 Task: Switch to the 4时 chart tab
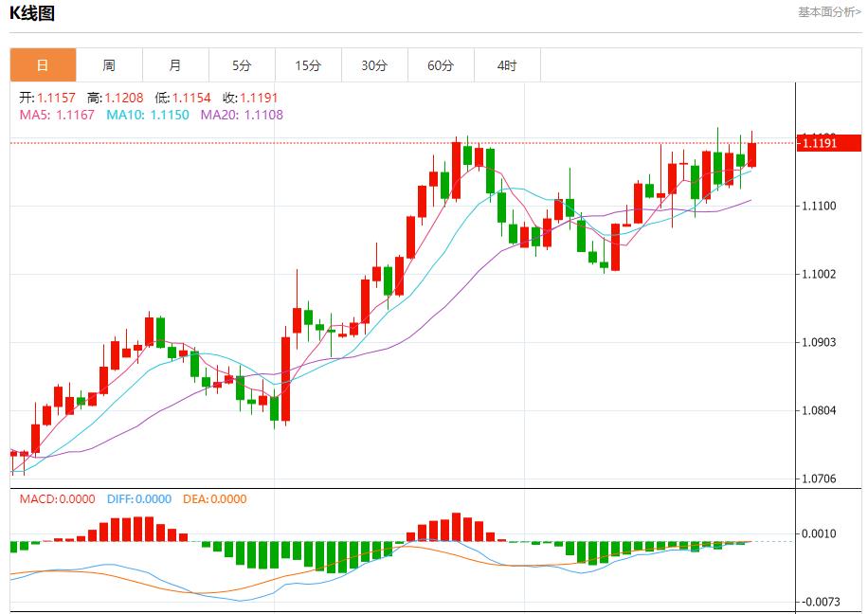coord(507,65)
